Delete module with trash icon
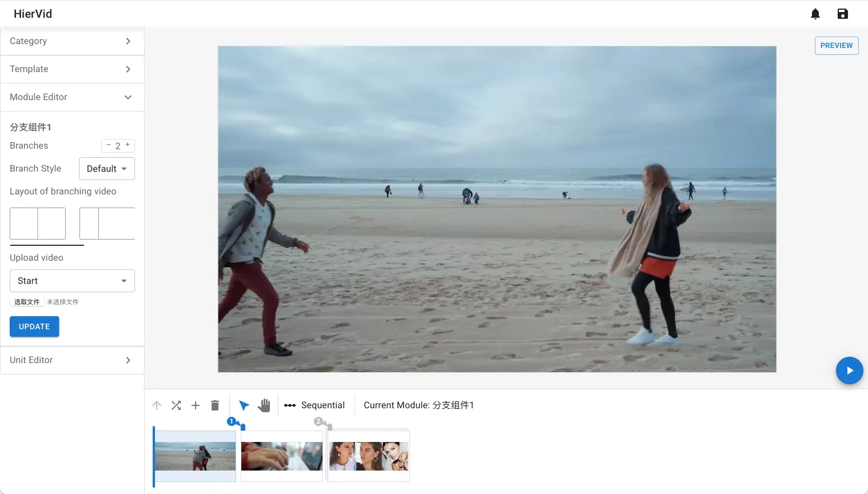This screenshot has height=494, width=868. pyautogui.click(x=215, y=405)
